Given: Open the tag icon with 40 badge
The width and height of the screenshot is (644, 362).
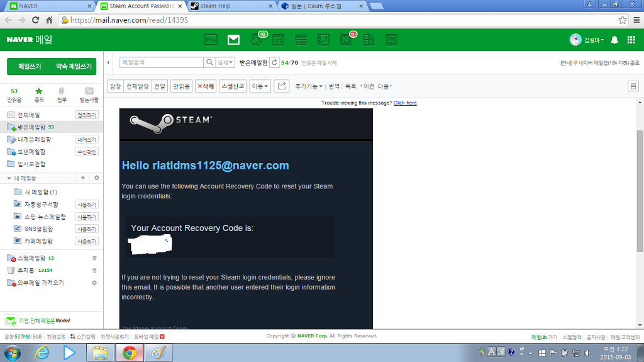Looking at the screenshot, I should tap(257, 39).
